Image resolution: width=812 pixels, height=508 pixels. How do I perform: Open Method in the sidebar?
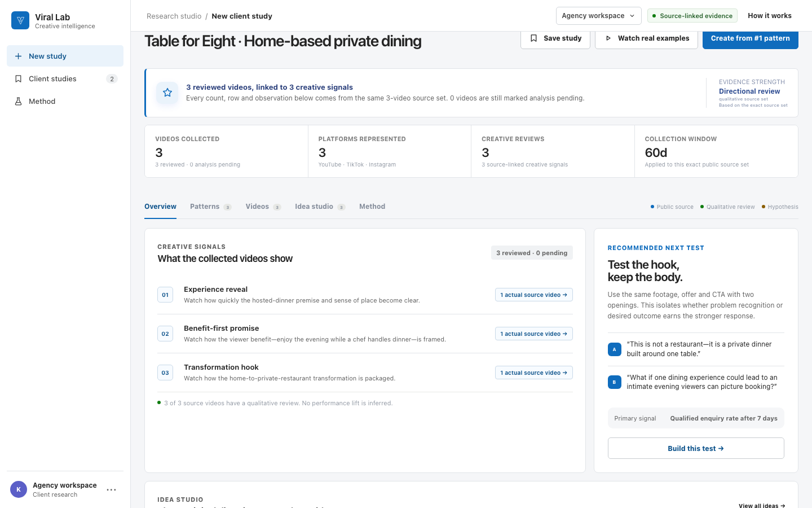(x=65, y=102)
